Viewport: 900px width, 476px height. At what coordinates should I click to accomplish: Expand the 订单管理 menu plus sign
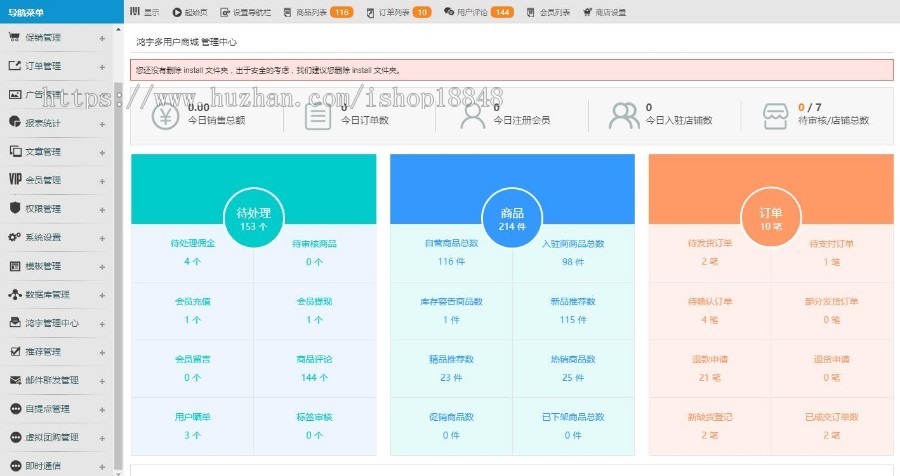102,67
